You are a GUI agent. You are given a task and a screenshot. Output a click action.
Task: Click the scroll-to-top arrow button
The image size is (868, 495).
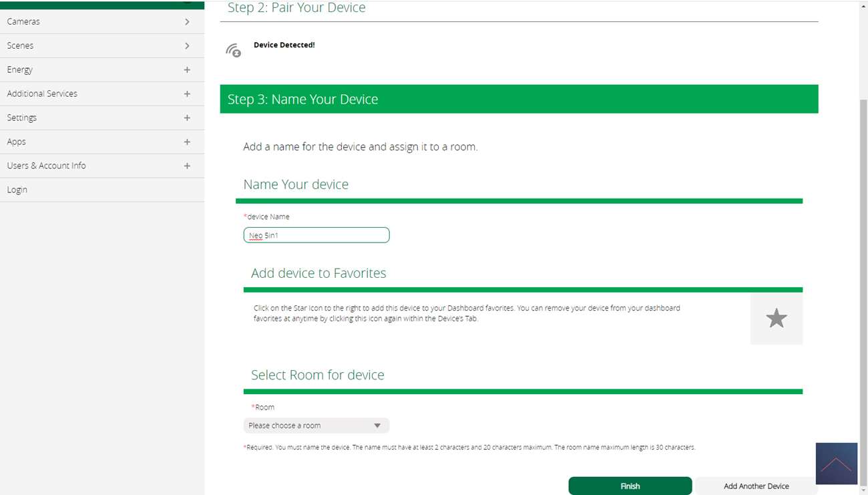click(836, 464)
